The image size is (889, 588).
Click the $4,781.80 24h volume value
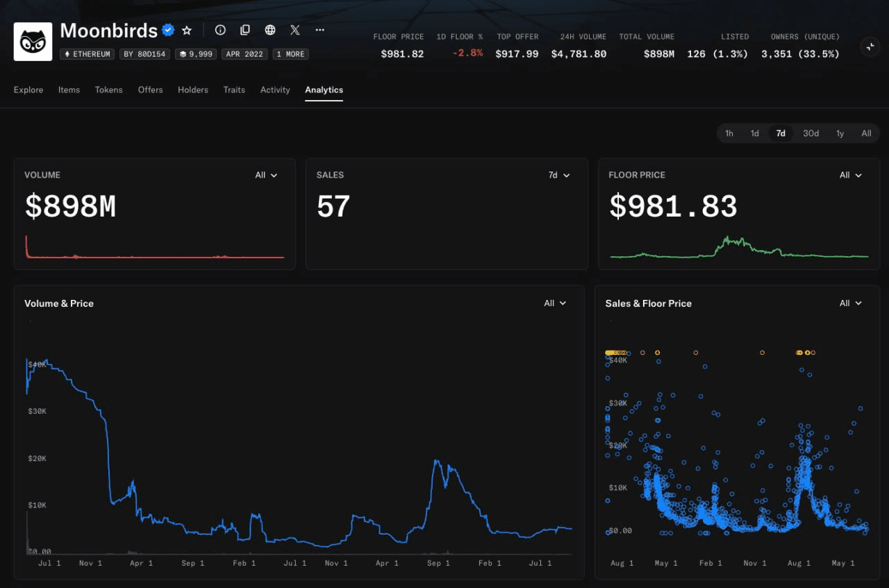click(579, 53)
